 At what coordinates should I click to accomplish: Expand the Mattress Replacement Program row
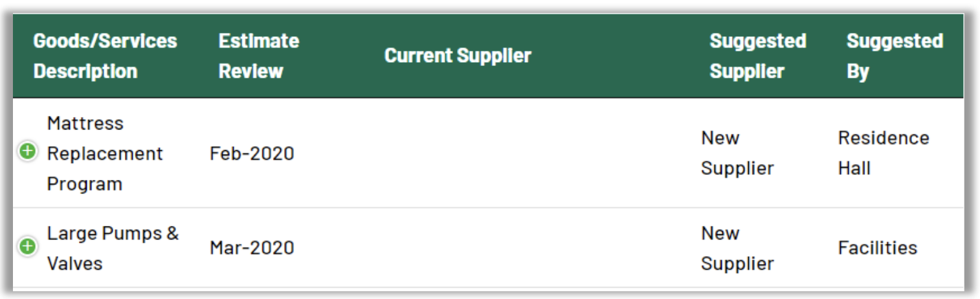click(27, 153)
